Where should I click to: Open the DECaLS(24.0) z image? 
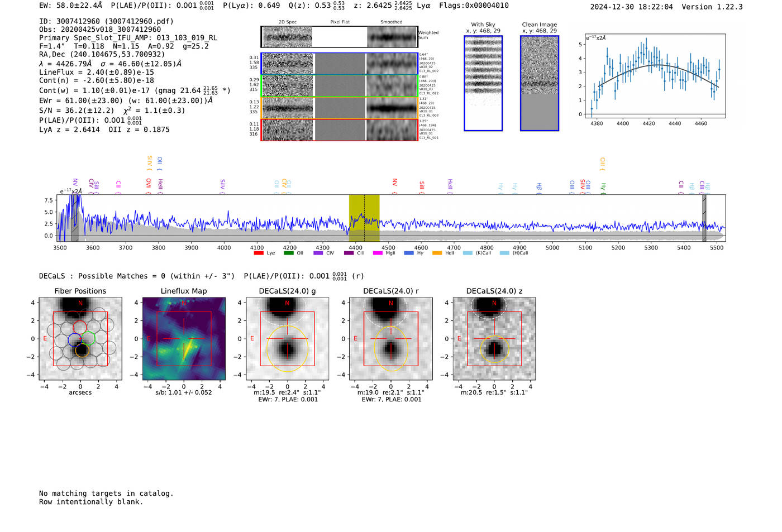coord(494,338)
